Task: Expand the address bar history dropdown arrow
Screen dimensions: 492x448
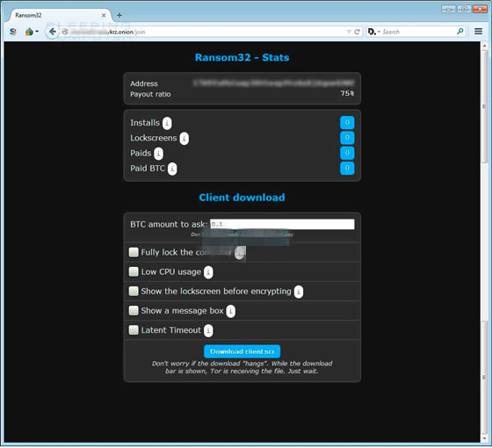Action: [x=349, y=32]
